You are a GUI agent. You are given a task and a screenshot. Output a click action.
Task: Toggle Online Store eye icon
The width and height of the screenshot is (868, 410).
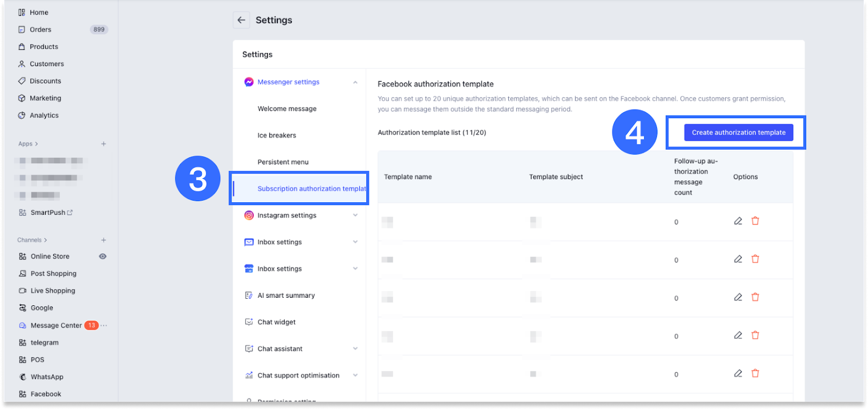(x=103, y=257)
